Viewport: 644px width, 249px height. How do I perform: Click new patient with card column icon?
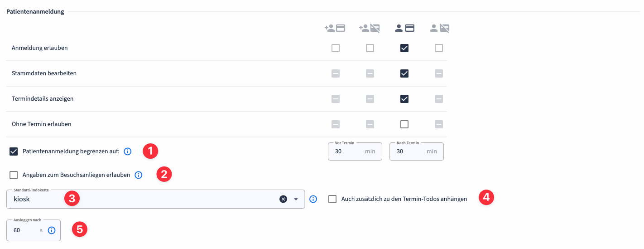[335, 28]
